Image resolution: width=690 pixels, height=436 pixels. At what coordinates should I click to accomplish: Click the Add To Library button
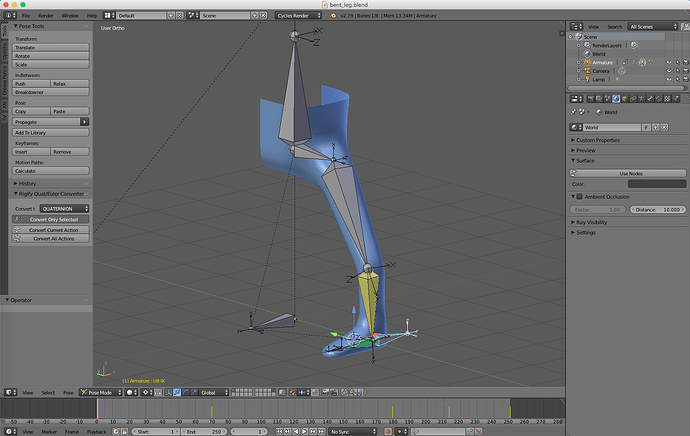tap(51, 132)
